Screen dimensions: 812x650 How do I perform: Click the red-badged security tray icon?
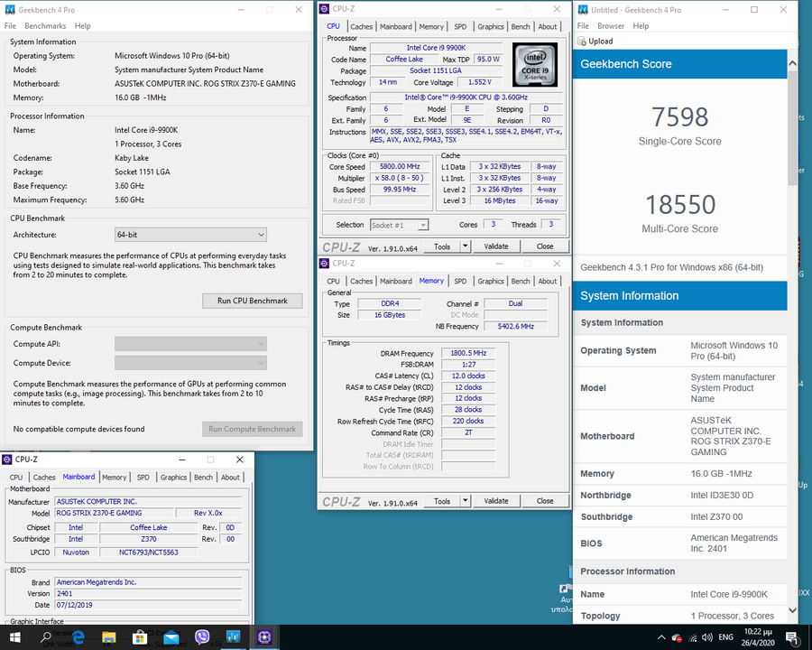[x=677, y=637]
